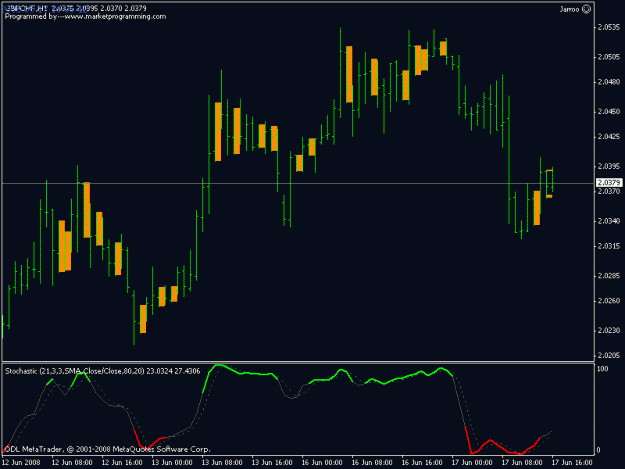Click the 12 Jun 16:00 time label

(x=122, y=462)
